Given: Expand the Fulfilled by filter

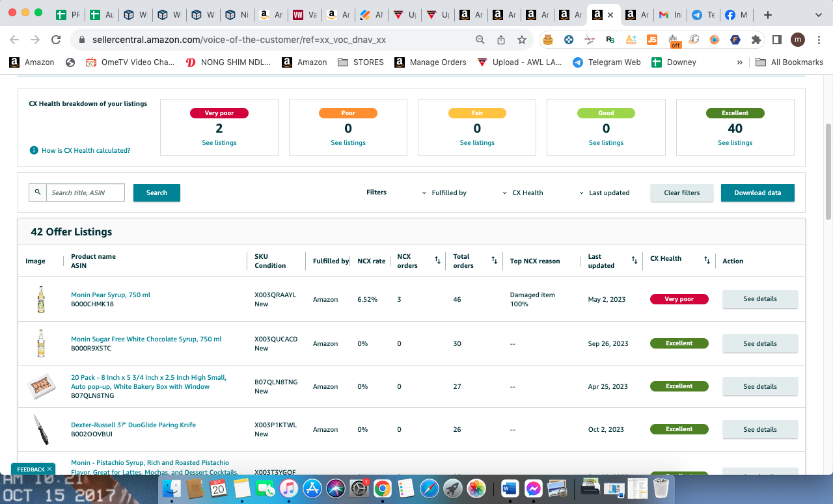Looking at the screenshot, I should pos(444,193).
